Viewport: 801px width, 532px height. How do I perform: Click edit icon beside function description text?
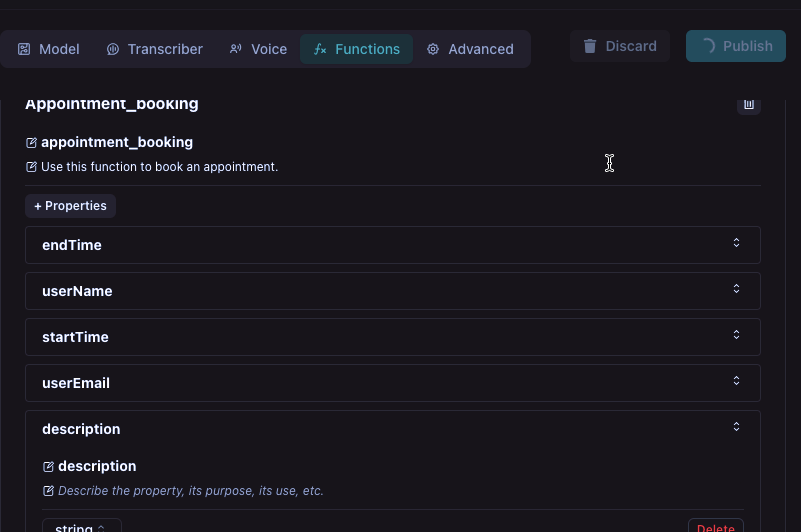click(x=31, y=167)
